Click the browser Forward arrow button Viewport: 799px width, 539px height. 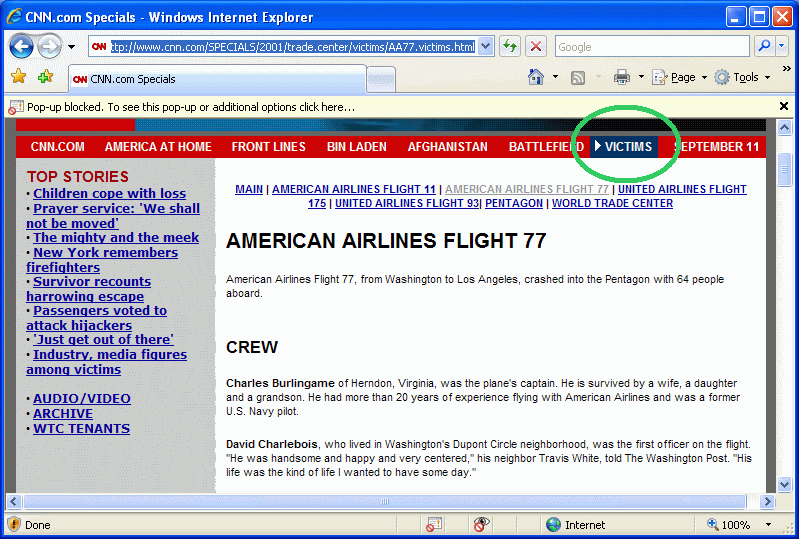(x=49, y=47)
